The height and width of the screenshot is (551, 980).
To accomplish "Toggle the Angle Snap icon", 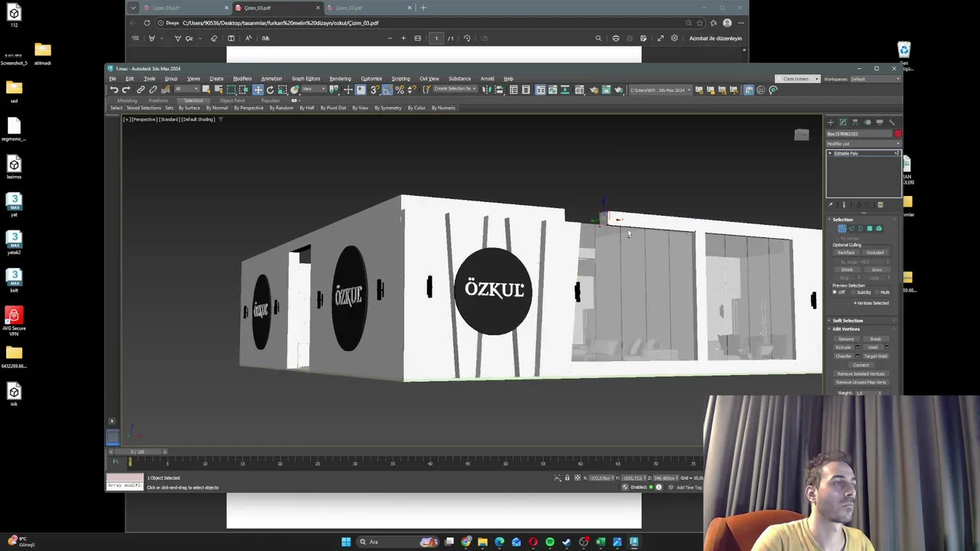I will point(387,90).
